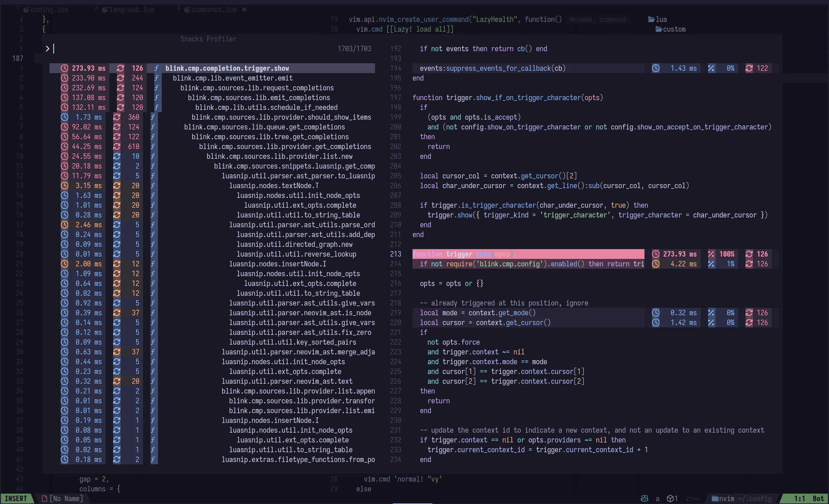The height and width of the screenshot is (504, 829).
Task: Switch to the commands.lua tab
Action: pos(211,10)
